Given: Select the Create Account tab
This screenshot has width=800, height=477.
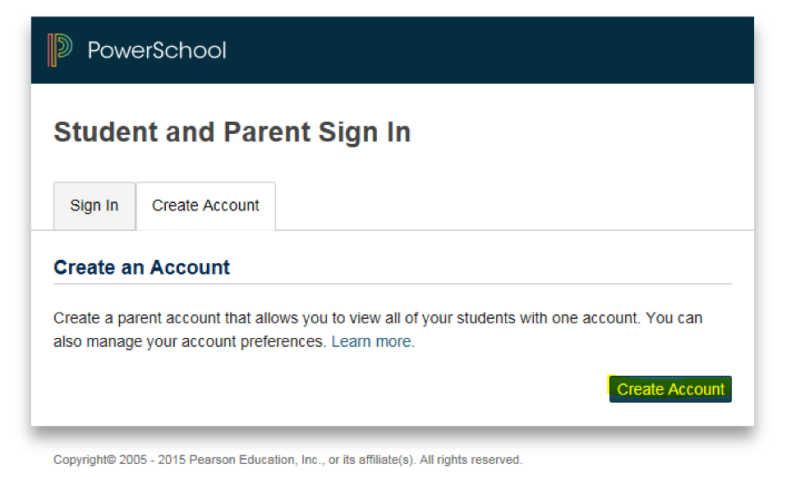Looking at the screenshot, I should [205, 206].
